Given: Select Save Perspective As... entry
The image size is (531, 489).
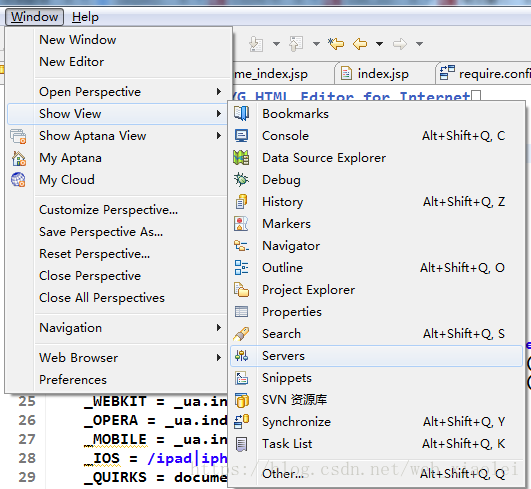Looking at the screenshot, I should pos(101,232).
